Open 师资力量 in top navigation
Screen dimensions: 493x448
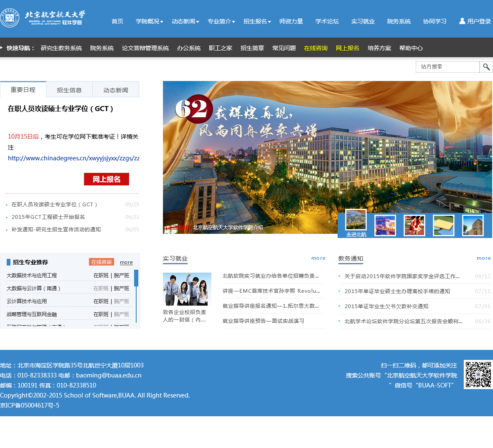pos(291,21)
